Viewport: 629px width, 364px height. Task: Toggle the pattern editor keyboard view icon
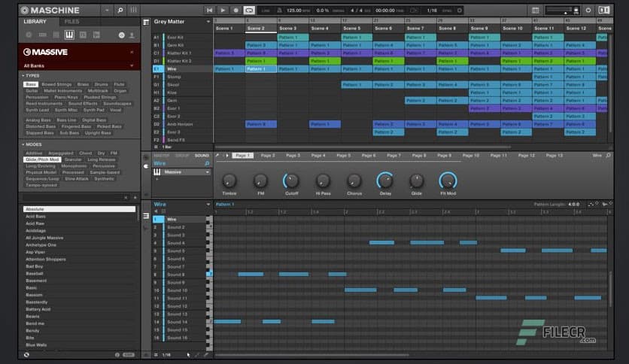pyautogui.click(x=146, y=216)
